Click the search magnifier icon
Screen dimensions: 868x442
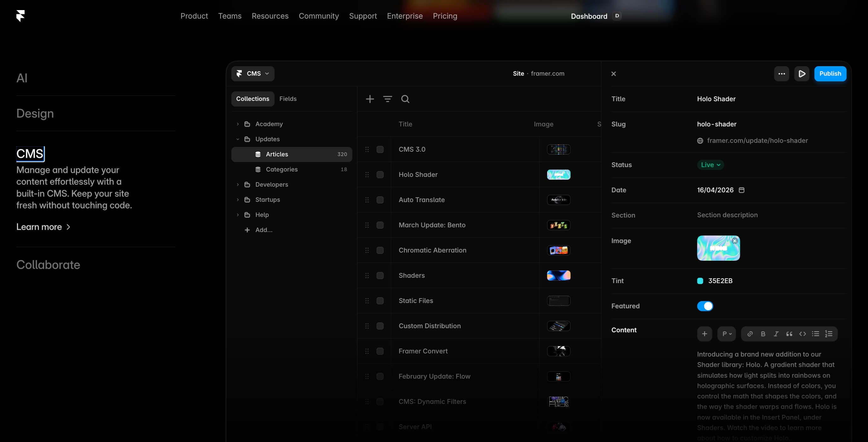[x=405, y=99]
